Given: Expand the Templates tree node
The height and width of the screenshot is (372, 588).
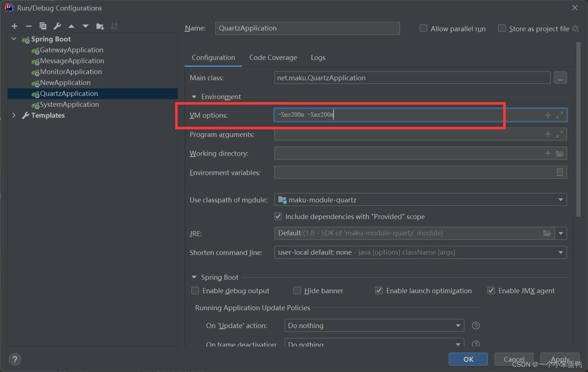Looking at the screenshot, I should pyautogui.click(x=14, y=116).
